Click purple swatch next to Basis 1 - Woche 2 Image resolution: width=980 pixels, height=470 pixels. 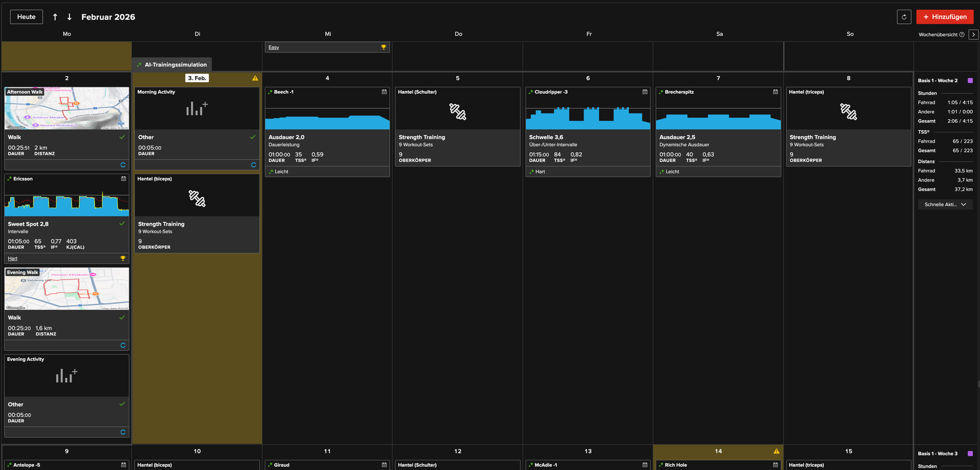coord(970,81)
